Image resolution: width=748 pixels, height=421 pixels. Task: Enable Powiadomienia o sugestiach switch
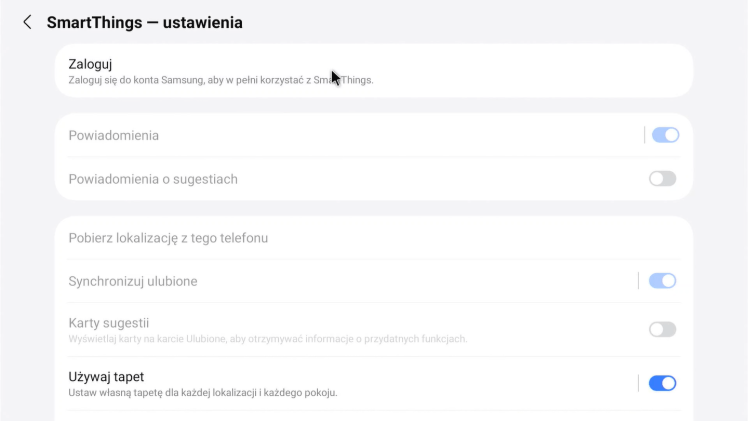(x=662, y=179)
